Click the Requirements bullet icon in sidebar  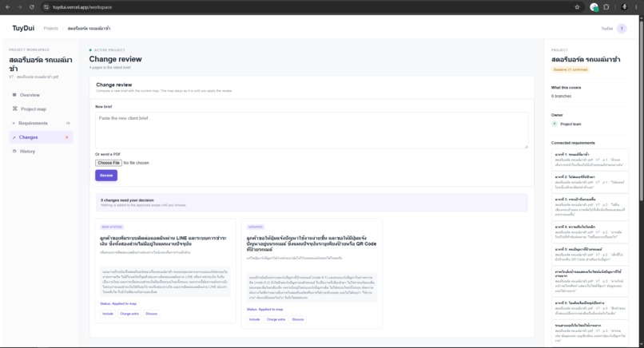(x=14, y=123)
